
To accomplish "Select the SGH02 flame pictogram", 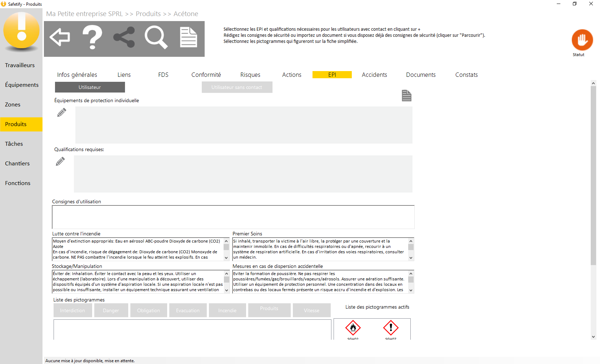I will tap(353, 328).
